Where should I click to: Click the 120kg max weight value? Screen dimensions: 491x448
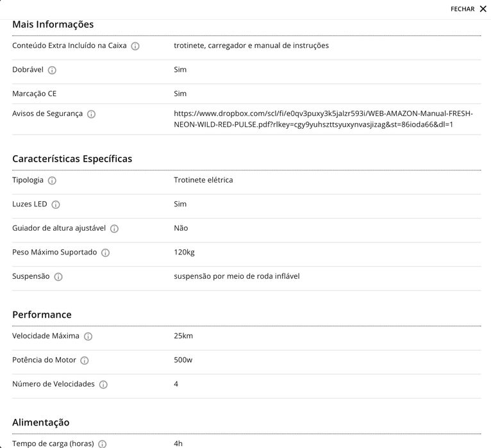(x=184, y=253)
